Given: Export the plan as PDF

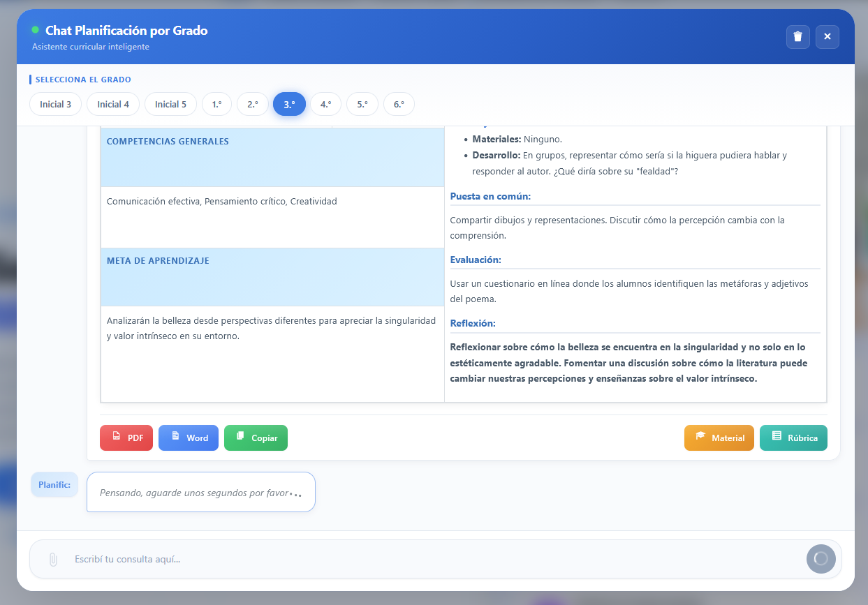Looking at the screenshot, I should (x=126, y=438).
